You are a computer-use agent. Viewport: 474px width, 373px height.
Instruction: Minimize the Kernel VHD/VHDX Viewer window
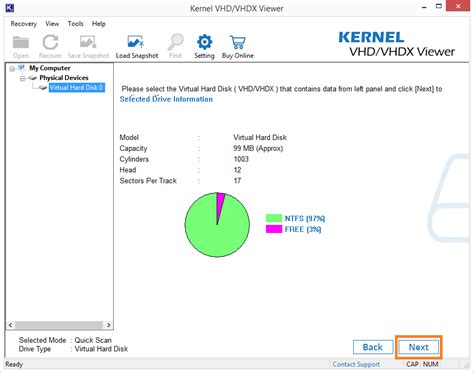pos(424,7)
